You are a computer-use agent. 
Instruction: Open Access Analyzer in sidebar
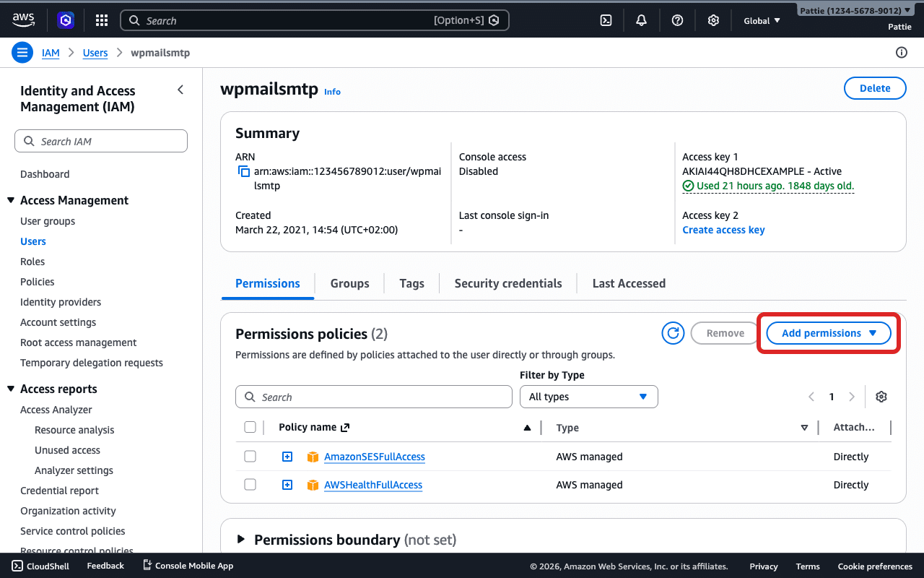[56, 410]
